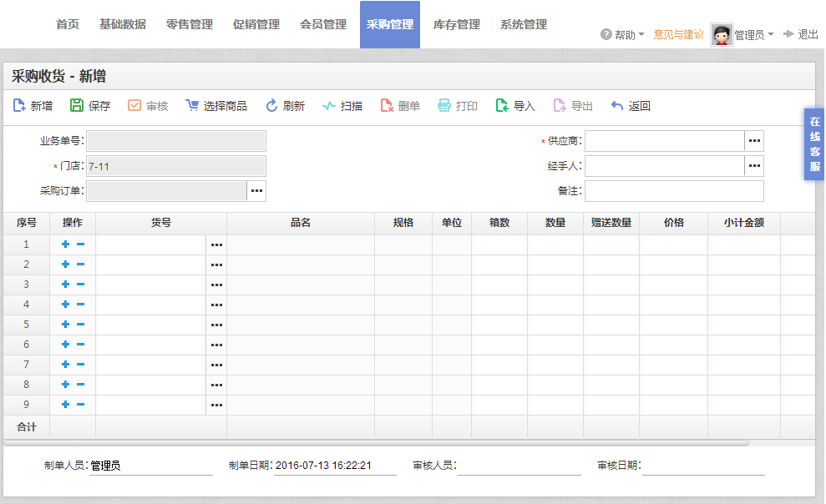Click the 帮助 question mark icon
The height and width of the screenshot is (504, 826).
pos(606,34)
